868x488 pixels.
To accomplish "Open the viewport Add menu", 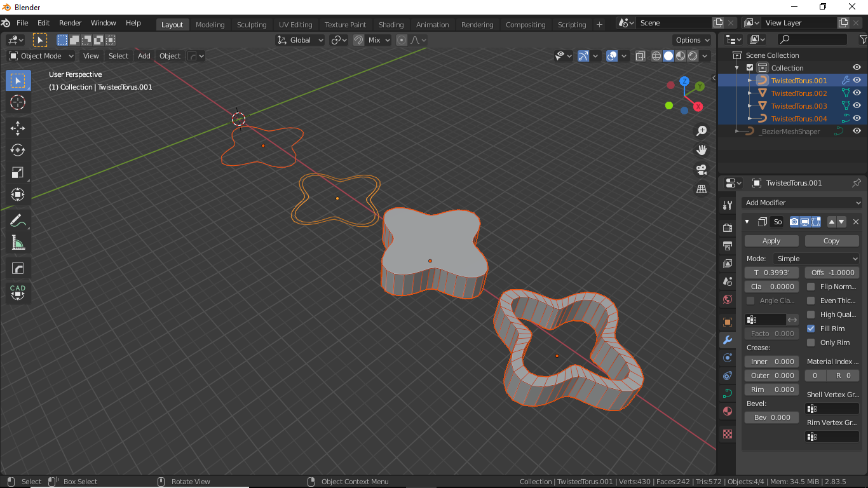I will [144, 56].
